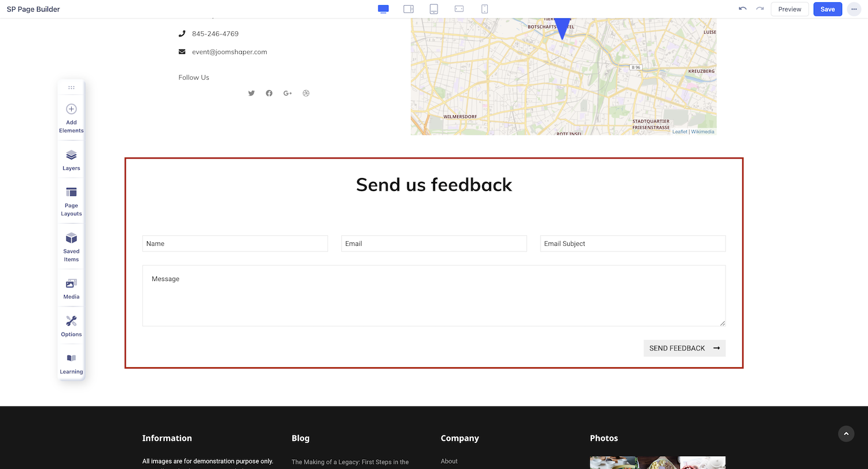The height and width of the screenshot is (469, 868).
Task: Open Page Layouts from sidebar
Action: (x=71, y=201)
